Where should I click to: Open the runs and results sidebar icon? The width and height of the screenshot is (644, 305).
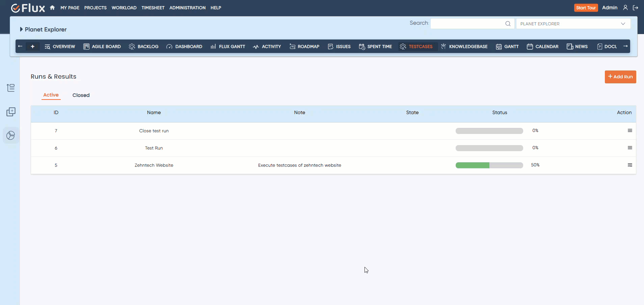[11, 136]
